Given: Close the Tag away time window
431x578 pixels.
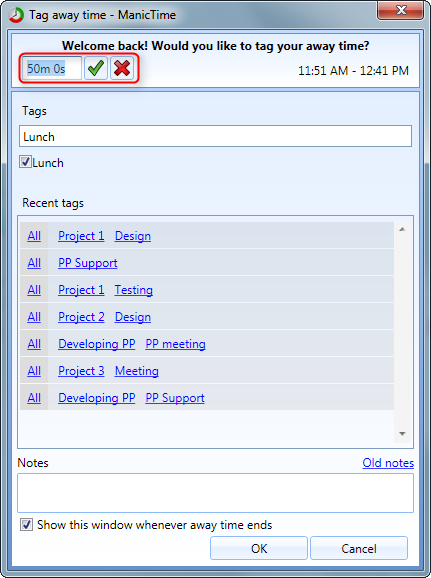Looking at the screenshot, I should [x=400, y=10].
